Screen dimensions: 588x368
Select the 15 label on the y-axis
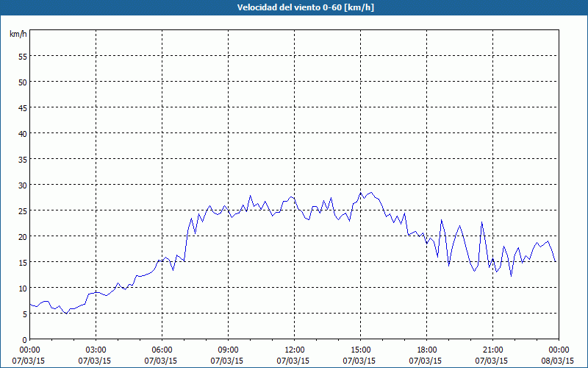pos(23,263)
